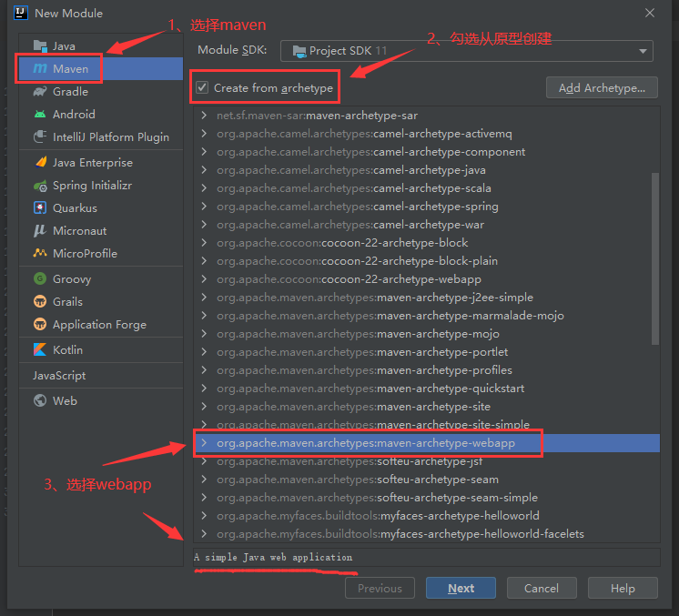Image resolution: width=679 pixels, height=616 pixels.
Task: Click the Add Archetype button
Action: [602, 88]
